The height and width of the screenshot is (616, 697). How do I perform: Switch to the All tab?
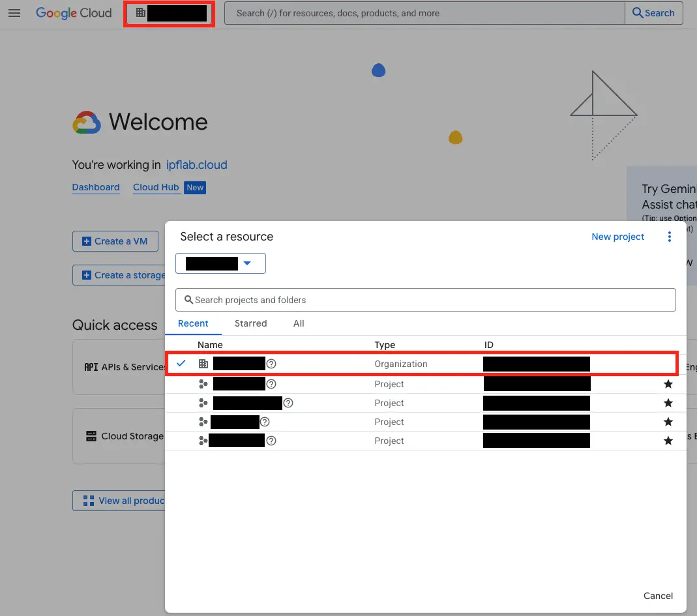[x=299, y=323]
